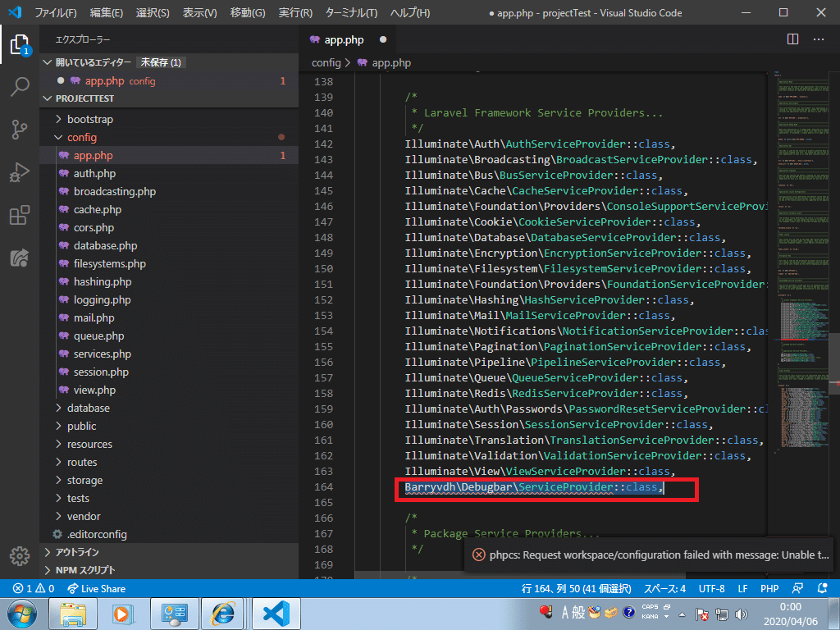Change encoding via UTF-8 status item
This screenshot has width=840, height=630.
pyautogui.click(x=711, y=588)
